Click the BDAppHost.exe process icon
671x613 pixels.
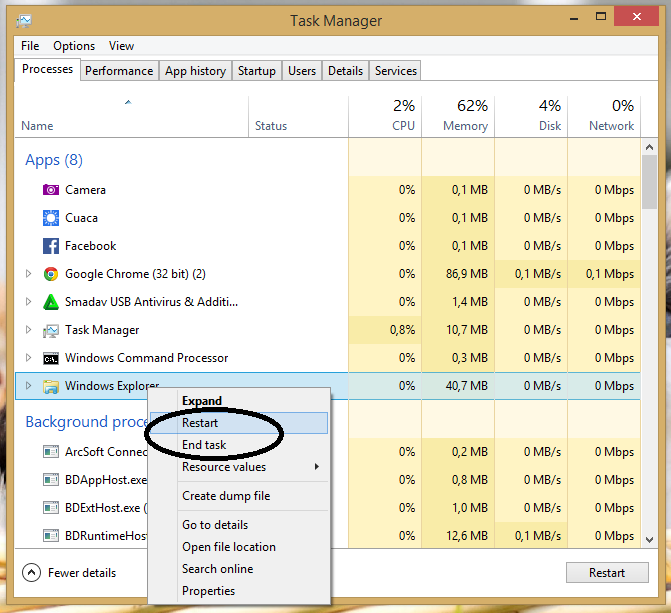coord(50,480)
